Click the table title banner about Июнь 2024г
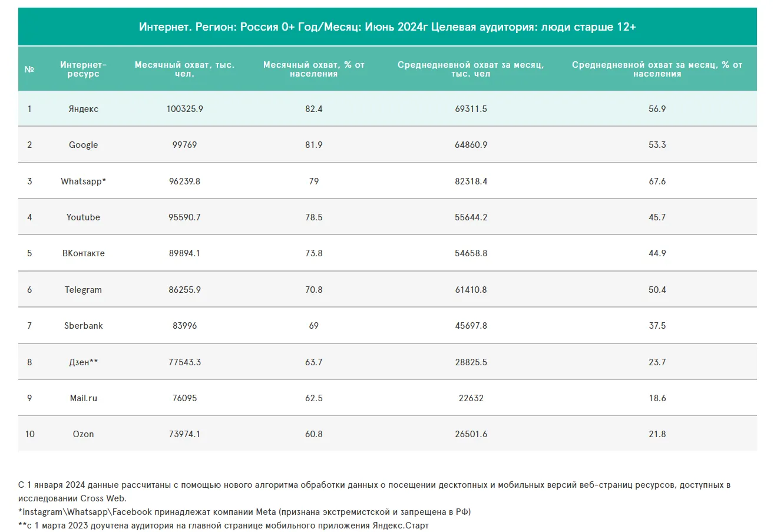The image size is (777, 532). tap(387, 27)
